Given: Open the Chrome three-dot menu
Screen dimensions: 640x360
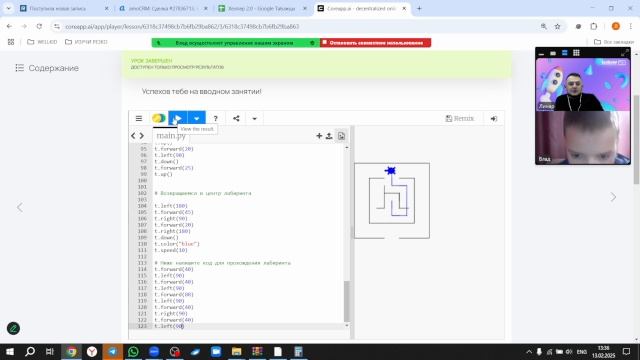Looking at the screenshot, I should [631, 26].
